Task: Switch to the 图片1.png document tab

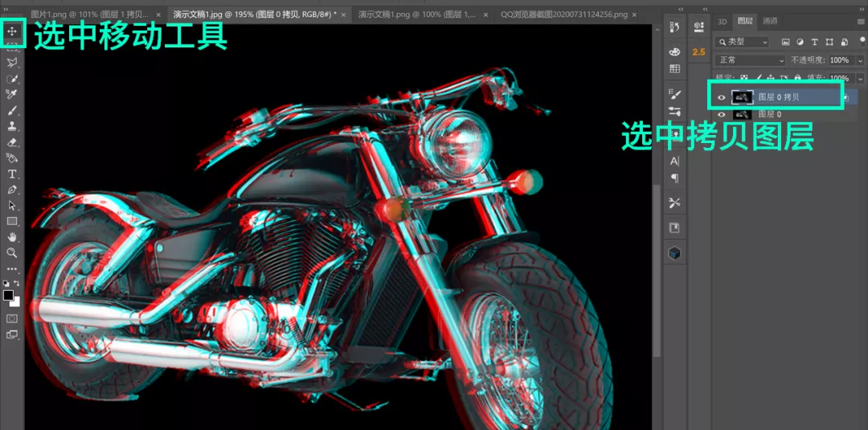Action: [x=90, y=15]
